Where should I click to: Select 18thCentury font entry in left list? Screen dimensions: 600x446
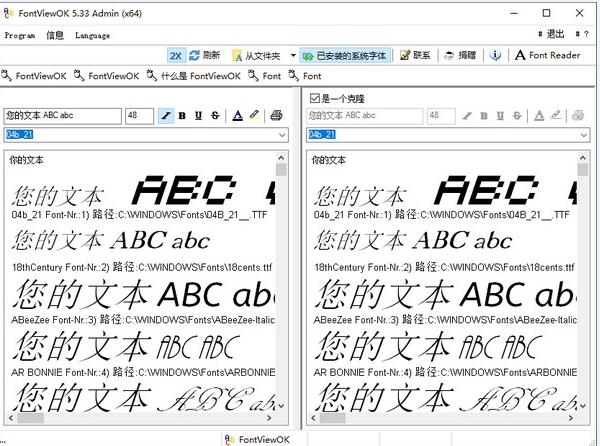[x=142, y=267]
